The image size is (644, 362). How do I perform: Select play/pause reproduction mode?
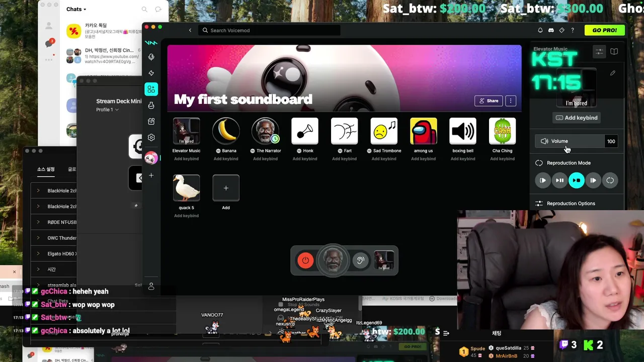pos(559,180)
